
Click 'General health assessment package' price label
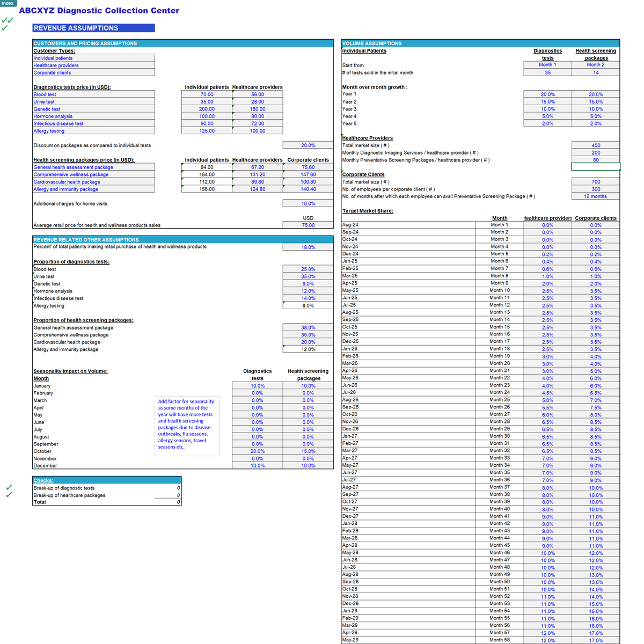click(93, 167)
